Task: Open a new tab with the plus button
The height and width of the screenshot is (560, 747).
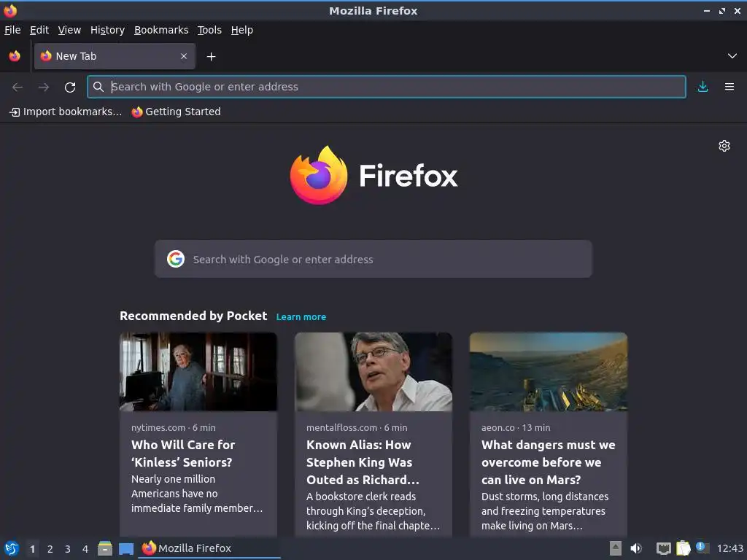Action: point(211,57)
